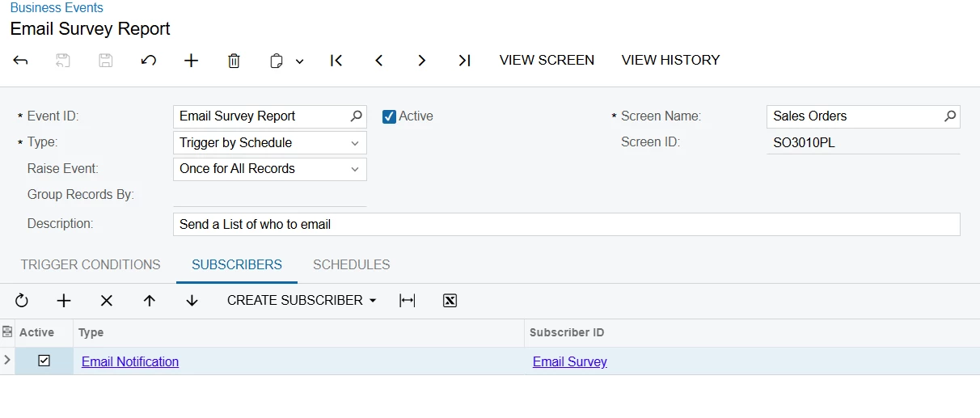Click the back arrow icon in toolbar
The height and width of the screenshot is (418, 980).
click(x=21, y=61)
